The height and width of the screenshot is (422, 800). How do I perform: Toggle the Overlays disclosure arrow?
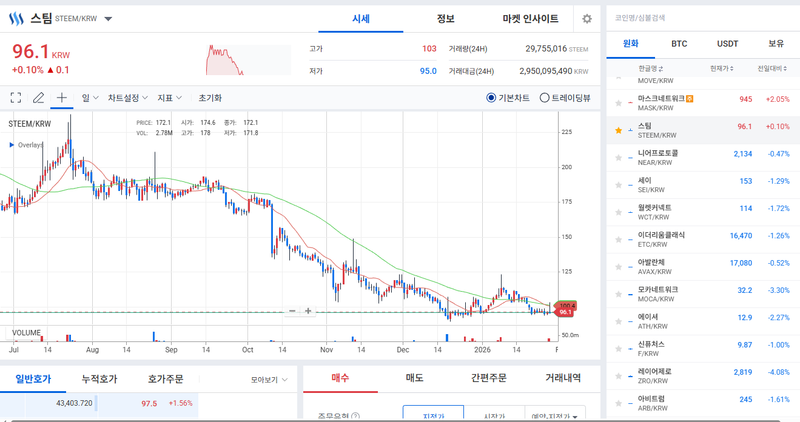12,145
